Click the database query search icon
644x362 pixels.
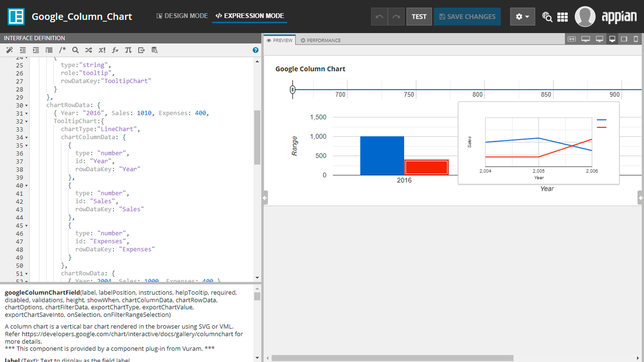154,50
